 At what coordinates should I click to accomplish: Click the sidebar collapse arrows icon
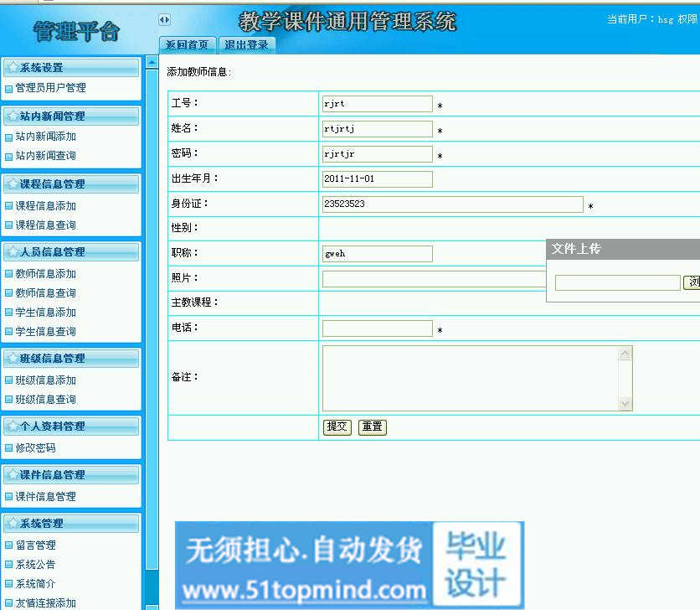click(x=164, y=19)
